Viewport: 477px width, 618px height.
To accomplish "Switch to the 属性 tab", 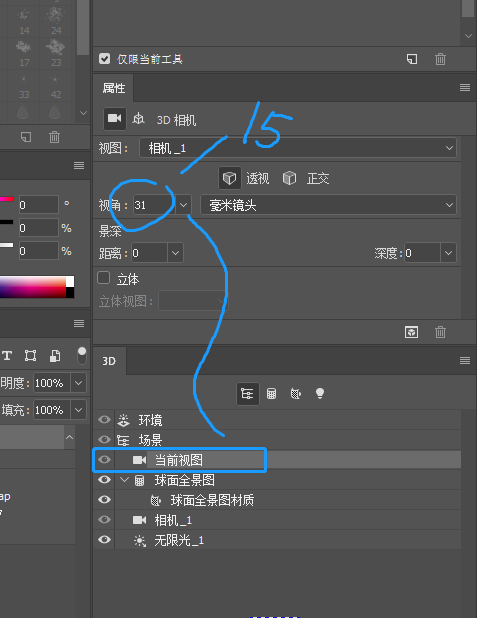I will point(114,88).
